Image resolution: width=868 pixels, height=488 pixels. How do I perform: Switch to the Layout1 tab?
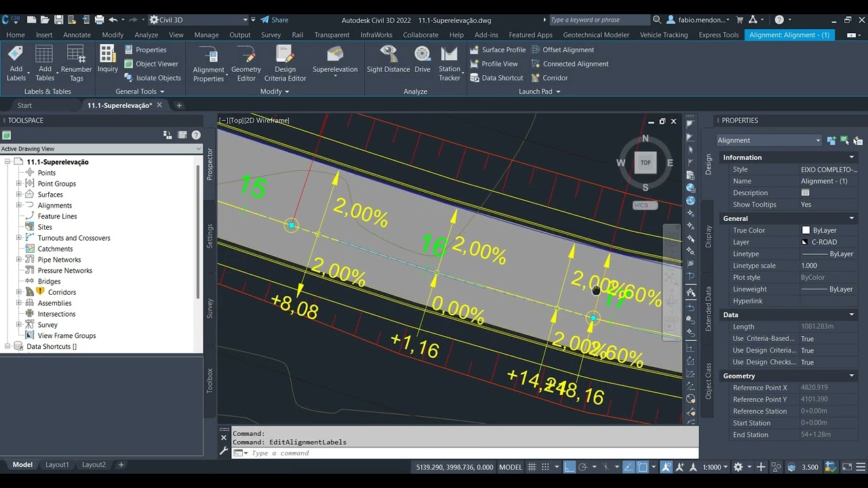point(57,465)
